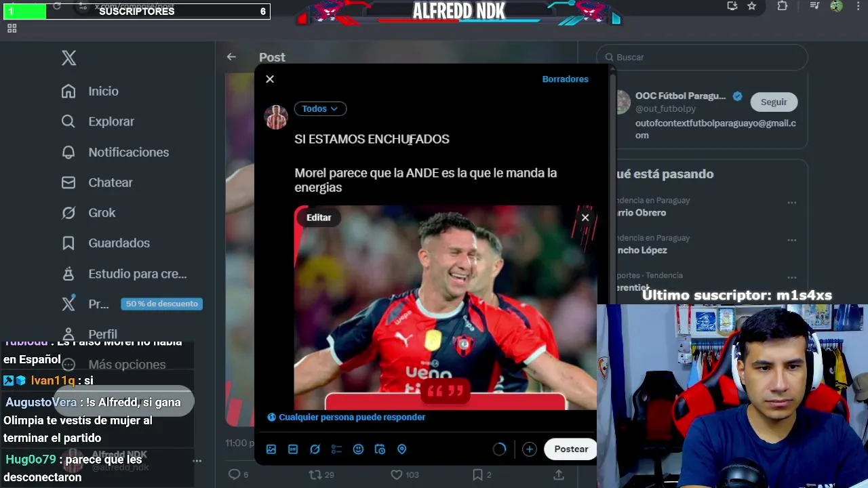Image resolution: width=868 pixels, height=488 pixels.
Task: Expand the Todos audience dropdown
Action: coord(320,108)
